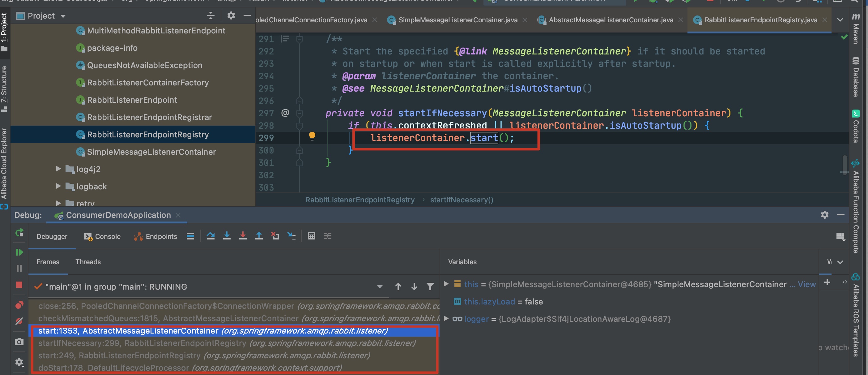Toggle Mute Breakpoints icon
868x375 pixels.
coord(19,321)
